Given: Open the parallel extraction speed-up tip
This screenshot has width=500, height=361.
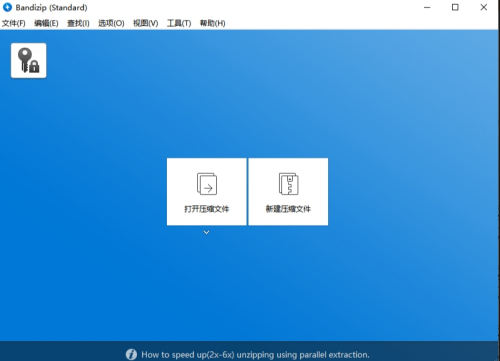Looking at the screenshot, I should (x=255, y=354).
